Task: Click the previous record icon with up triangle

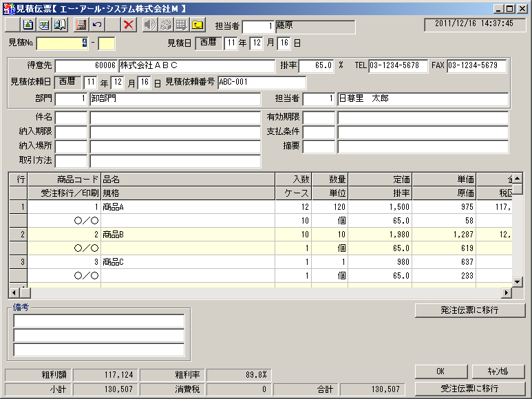Action: pos(28,25)
